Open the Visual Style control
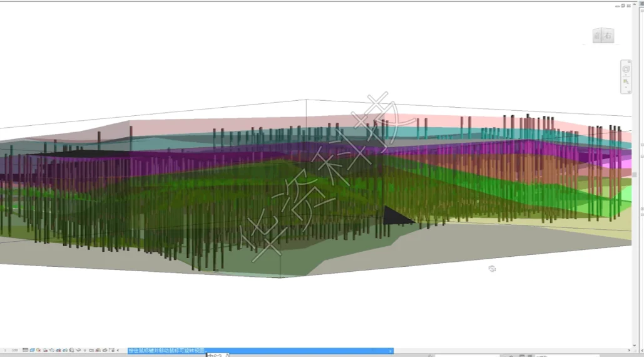Viewport: 644px width, 357px height. pos(32,351)
